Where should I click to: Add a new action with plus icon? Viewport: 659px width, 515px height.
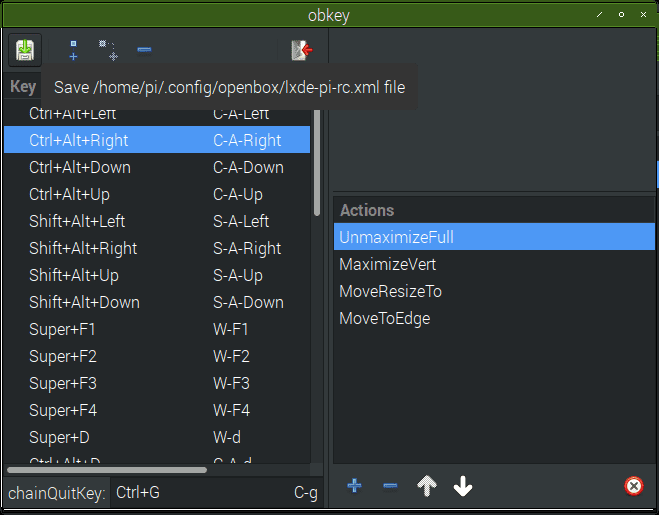point(354,486)
